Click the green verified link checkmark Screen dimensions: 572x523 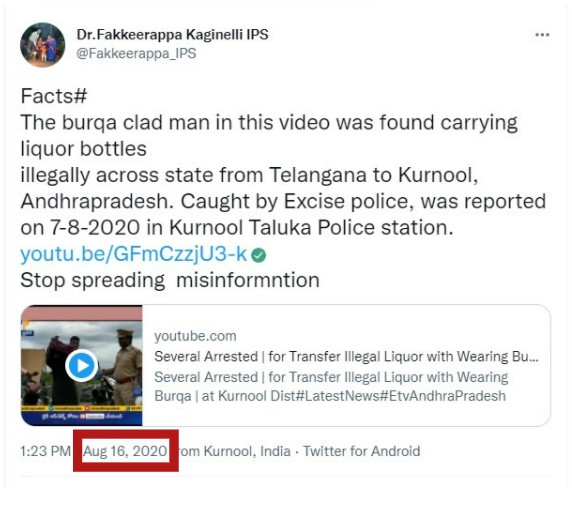tap(259, 255)
